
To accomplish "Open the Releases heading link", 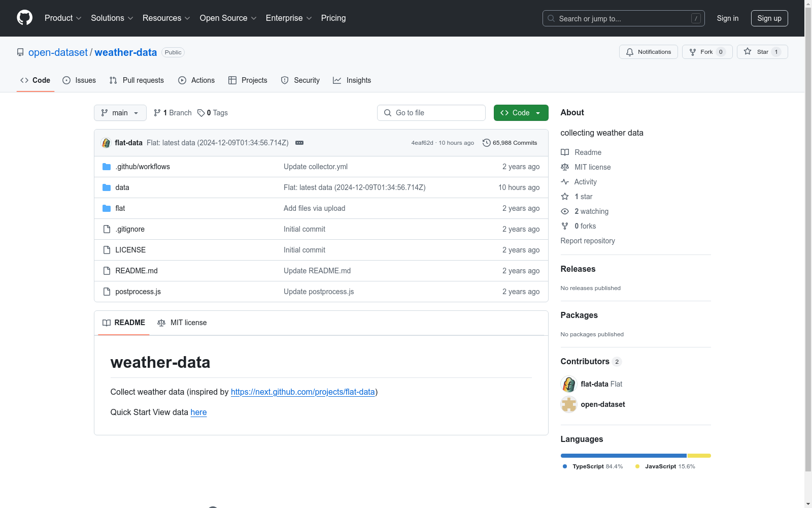I will click(x=578, y=269).
